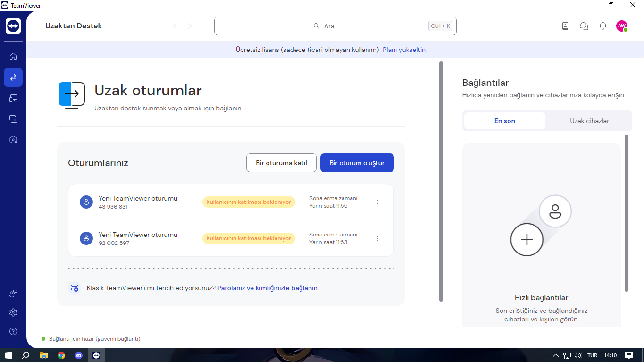Open the TUR input language selector

click(x=592, y=355)
